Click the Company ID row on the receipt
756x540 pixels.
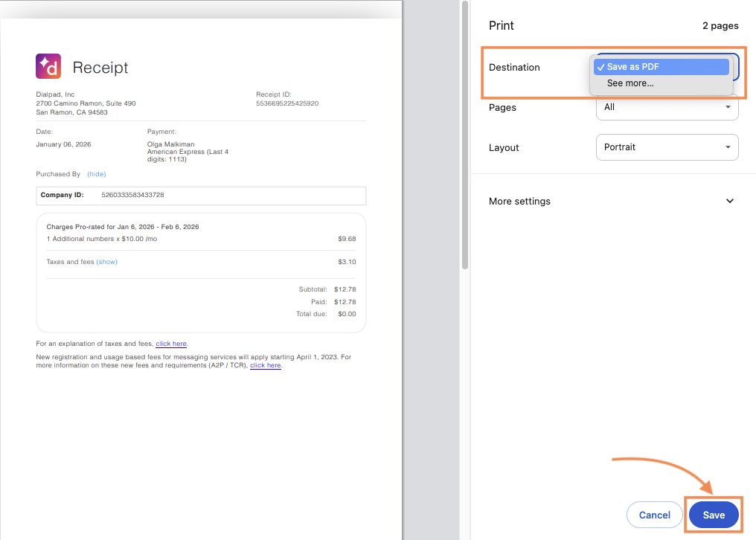[200, 196]
